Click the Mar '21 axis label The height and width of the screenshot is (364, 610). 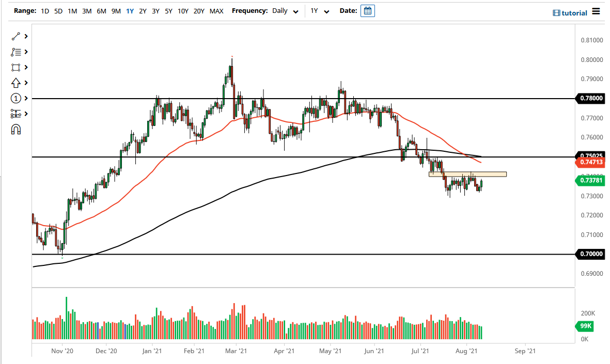pos(236,351)
